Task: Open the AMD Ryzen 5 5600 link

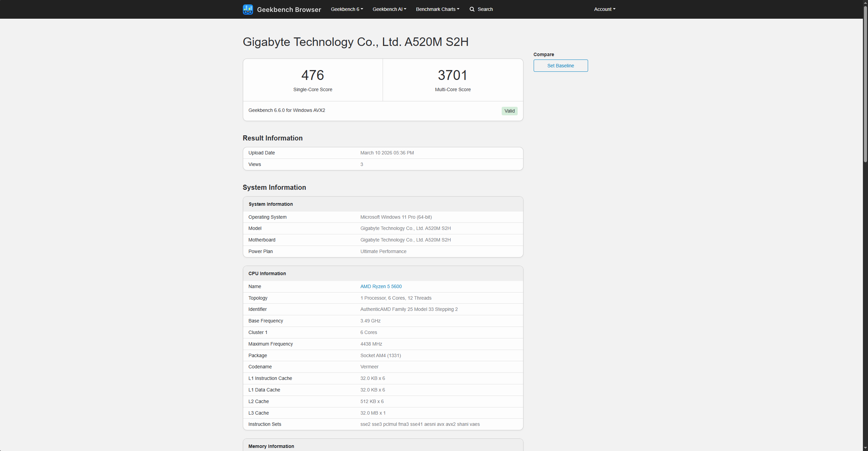Action: (381, 286)
